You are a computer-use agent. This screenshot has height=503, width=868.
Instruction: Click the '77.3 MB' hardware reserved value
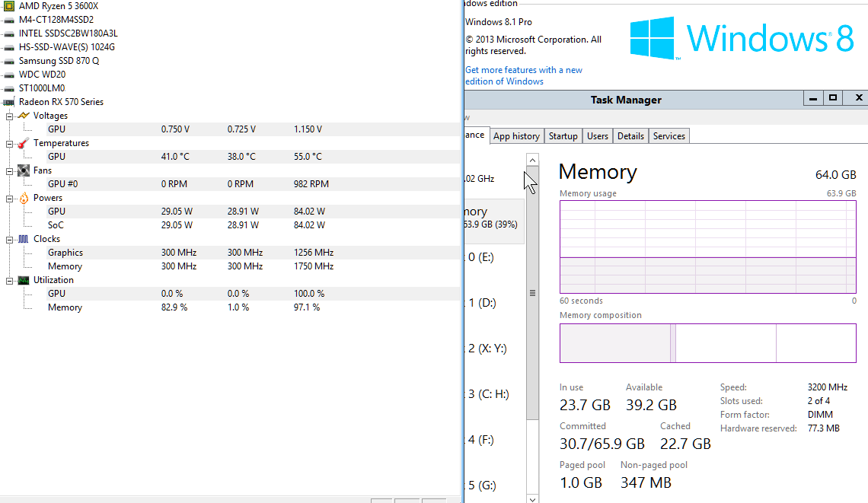tap(824, 428)
